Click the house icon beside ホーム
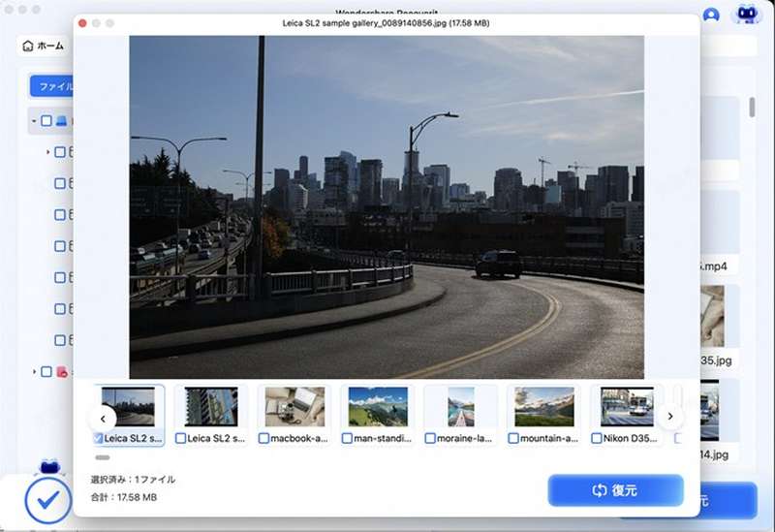 [x=28, y=46]
